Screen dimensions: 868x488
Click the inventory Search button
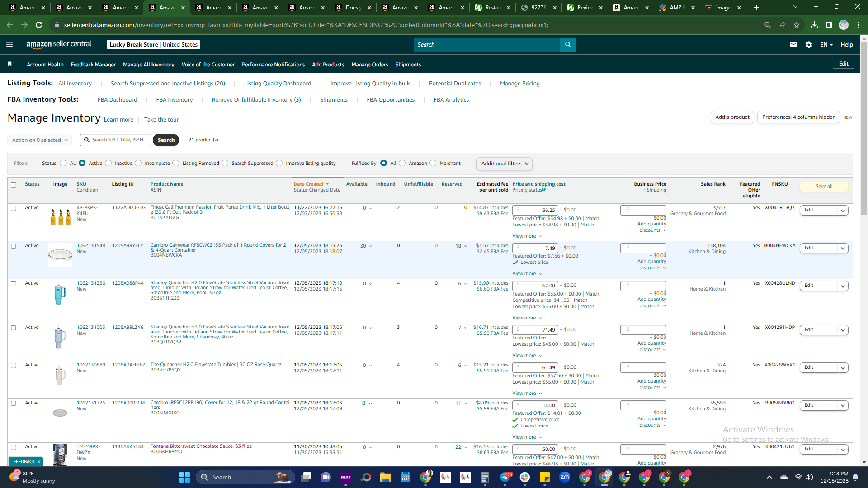166,140
